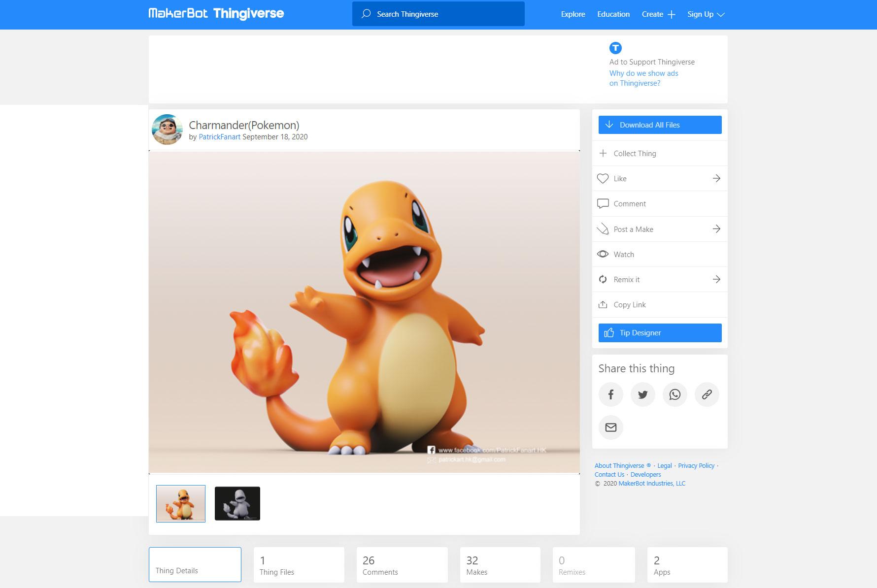Open the Sign Up dropdown chevron
The width and height of the screenshot is (877, 588).
click(720, 15)
